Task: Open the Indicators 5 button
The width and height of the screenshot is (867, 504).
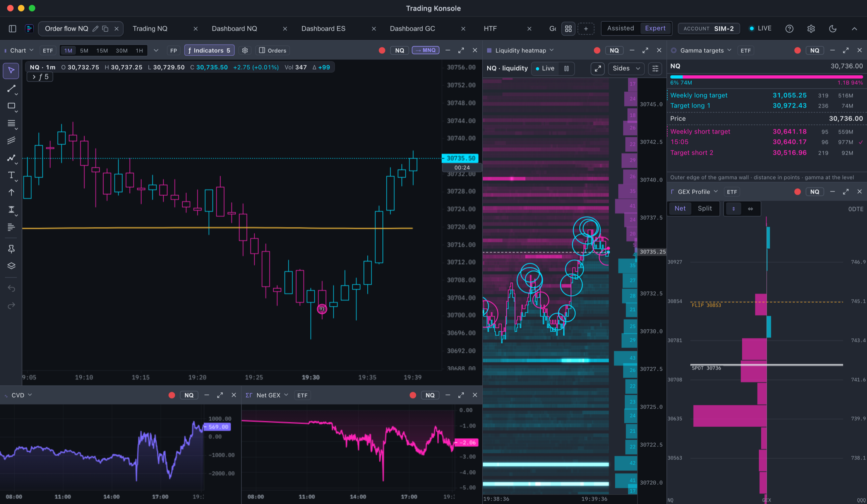Action: (209, 51)
